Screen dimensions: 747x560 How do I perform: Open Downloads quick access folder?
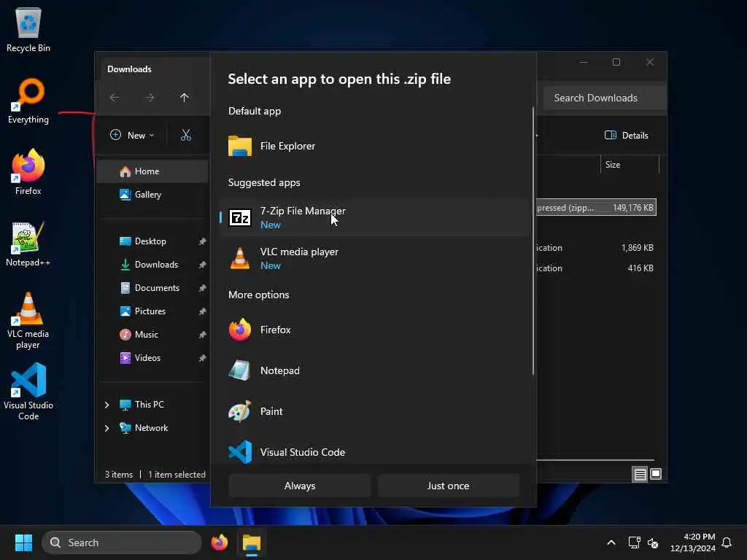(x=152, y=264)
